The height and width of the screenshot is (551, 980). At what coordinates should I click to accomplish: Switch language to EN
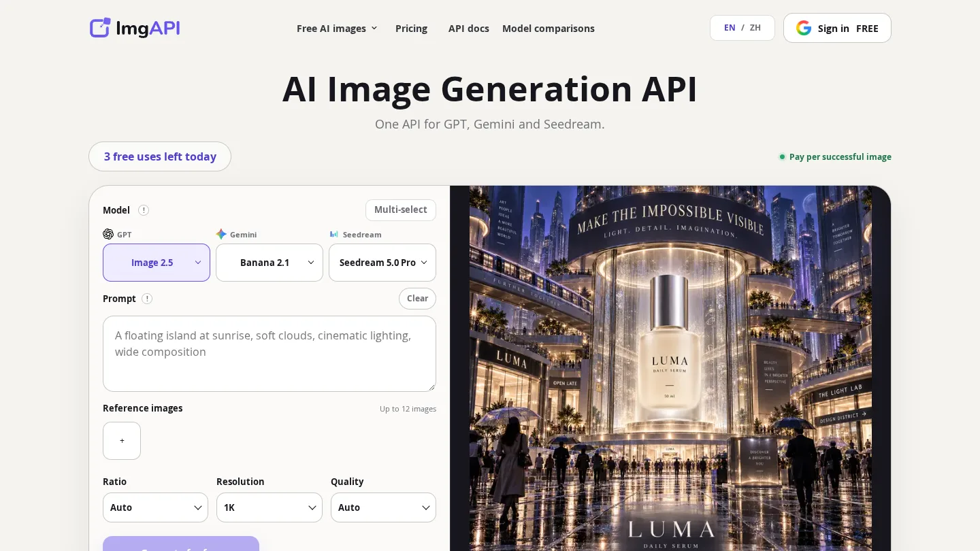pos(730,28)
